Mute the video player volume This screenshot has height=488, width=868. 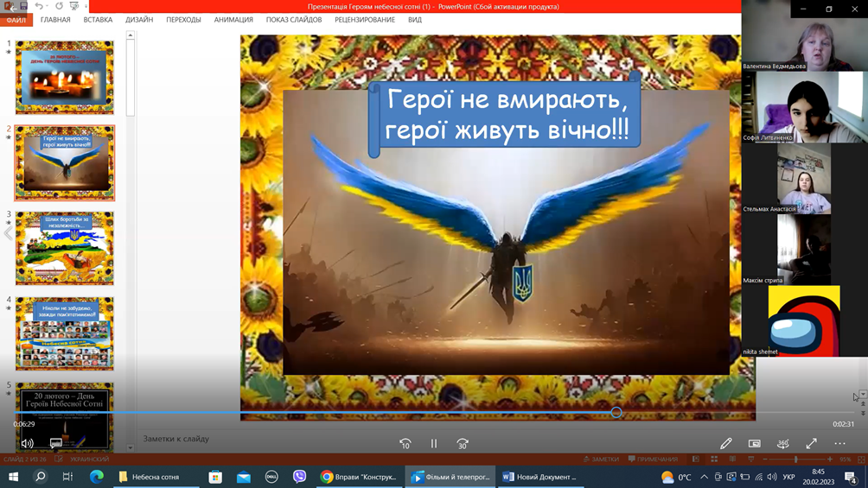(27, 443)
